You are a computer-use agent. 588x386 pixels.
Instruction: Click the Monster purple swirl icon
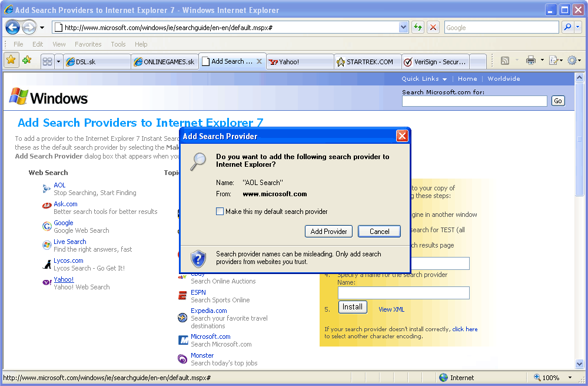[182, 359]
